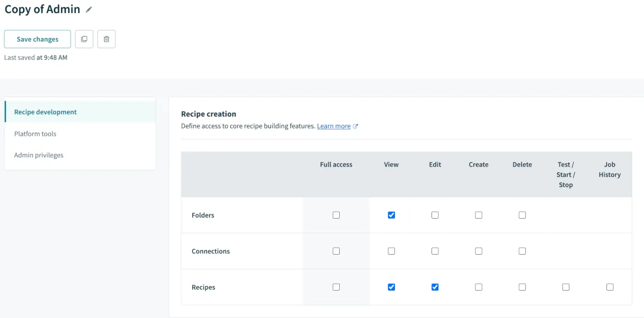
Task: Open the Admin privileges section
Action: pyautogui.click(x=39, y=155)
